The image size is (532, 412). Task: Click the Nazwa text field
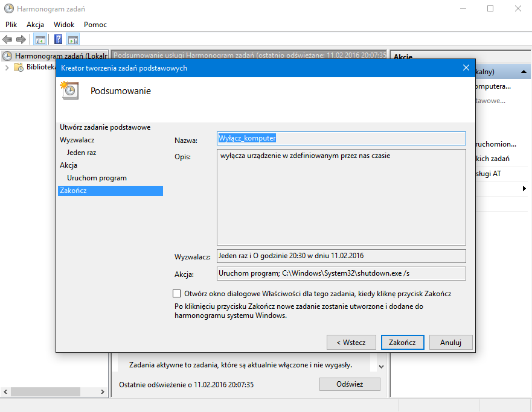click(x=341, y=139)
